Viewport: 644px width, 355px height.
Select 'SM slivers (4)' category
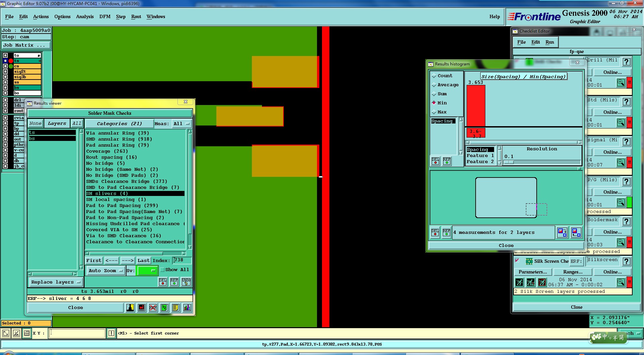coord(135,194)
